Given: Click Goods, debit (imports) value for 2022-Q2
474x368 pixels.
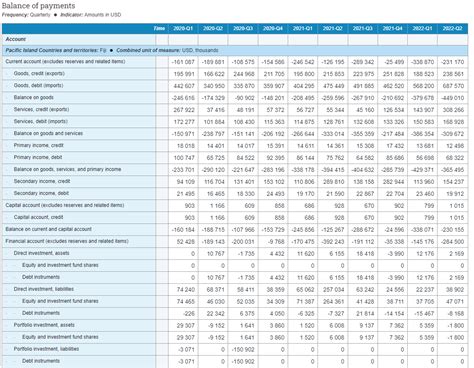Looking at the screenshot, I should click(453, 86).
